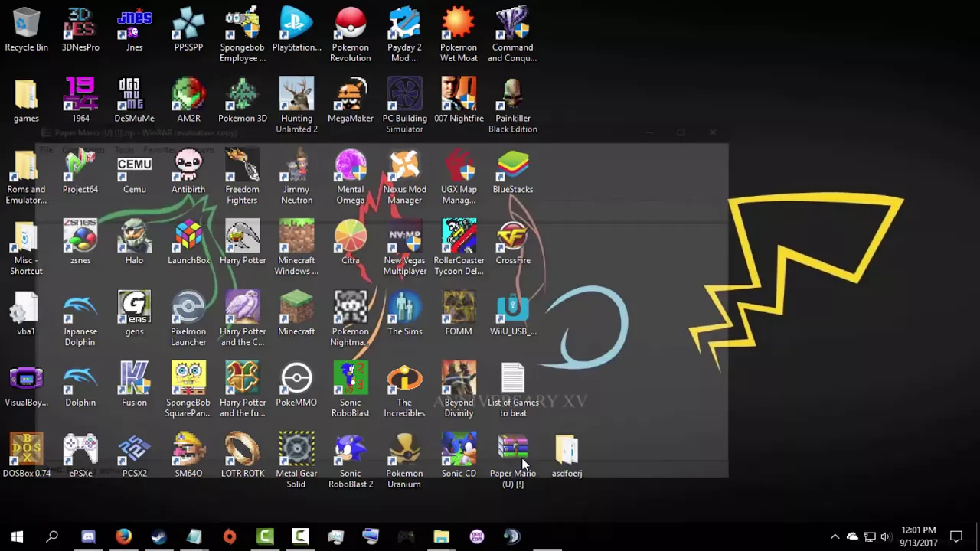
Task: Open the Payday 2 Mod shortcut
Action: 404,35
